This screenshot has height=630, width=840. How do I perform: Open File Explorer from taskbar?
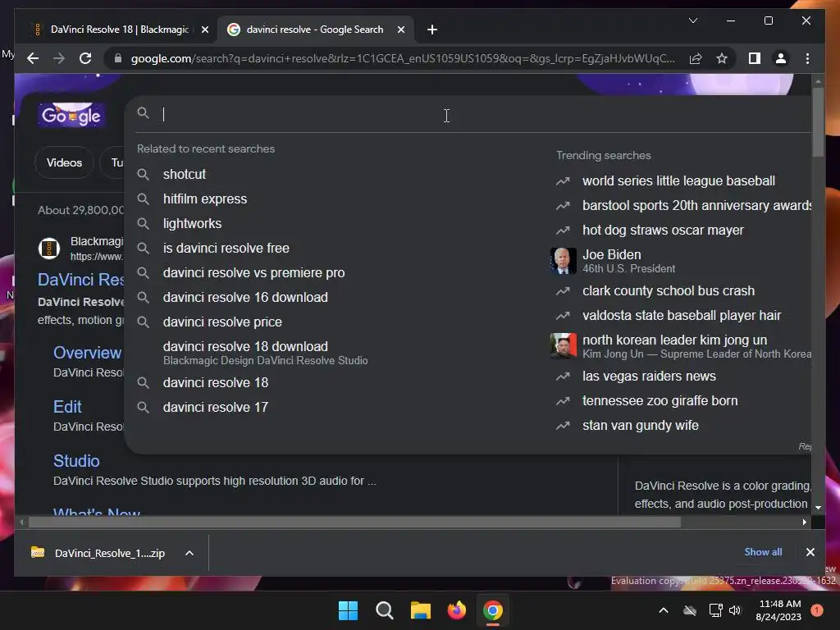point(421,610)
